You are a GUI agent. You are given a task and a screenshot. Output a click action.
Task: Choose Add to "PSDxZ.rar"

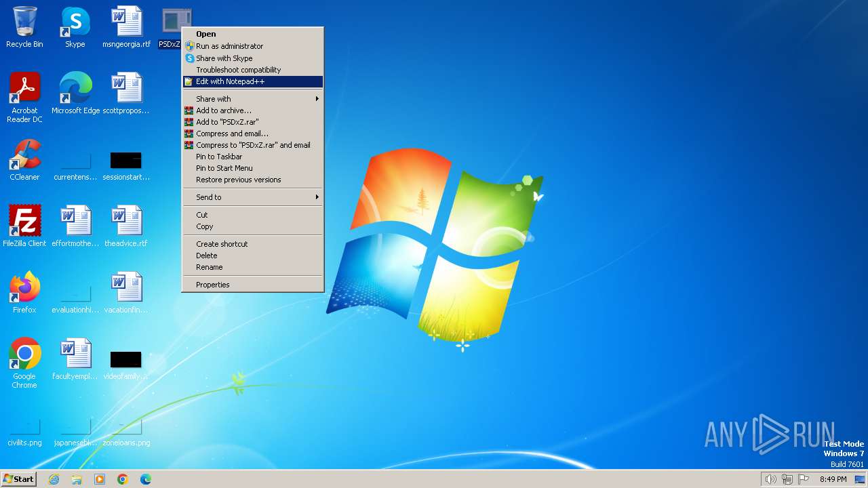[253, 122]
